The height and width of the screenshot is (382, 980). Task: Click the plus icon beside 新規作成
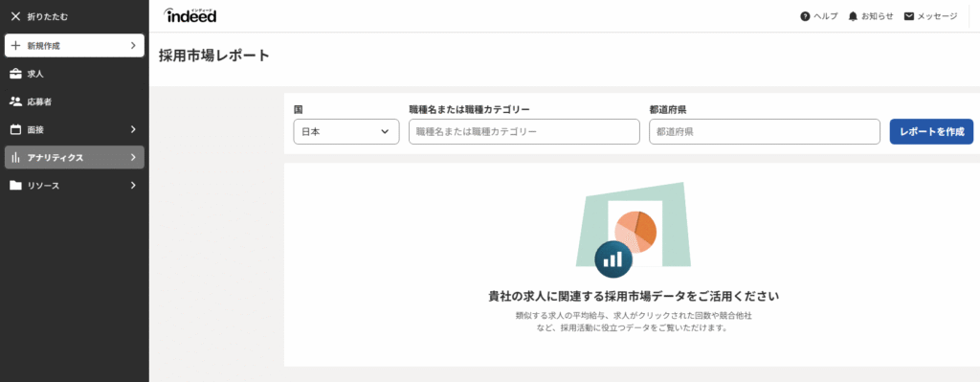(x=16, y=46)
